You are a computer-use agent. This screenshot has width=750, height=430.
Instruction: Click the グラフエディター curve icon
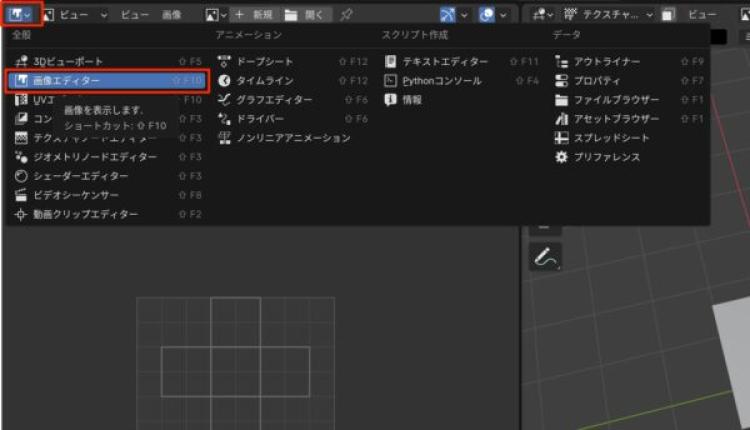[224, 100]
